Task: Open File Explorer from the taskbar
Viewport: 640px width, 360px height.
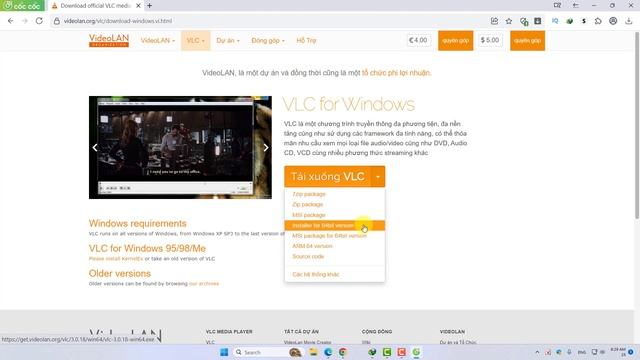Action: click(313, 352)
